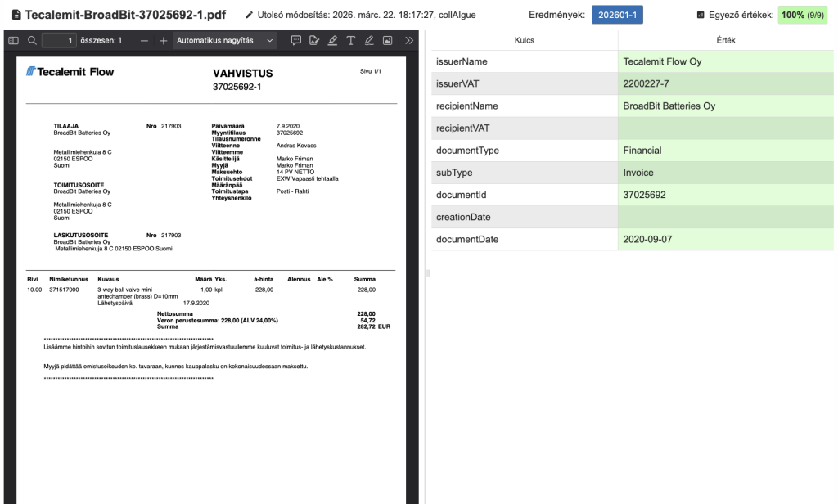The height and width of the screenshot is (504, 838).
Task: Click the Utolsó módosítás timestamp text
Action: pos(367,15)
